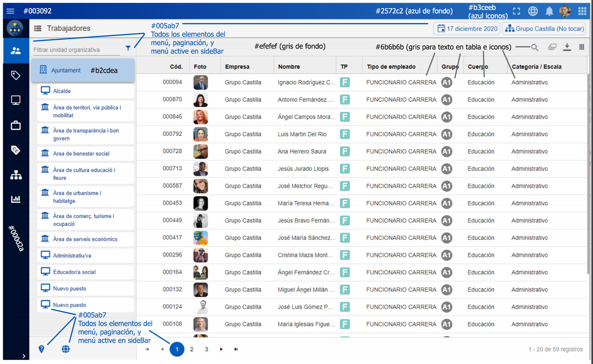Screen dimensions: 593x364
Task: Click the filter funnel icon
Action: (128, 48)
